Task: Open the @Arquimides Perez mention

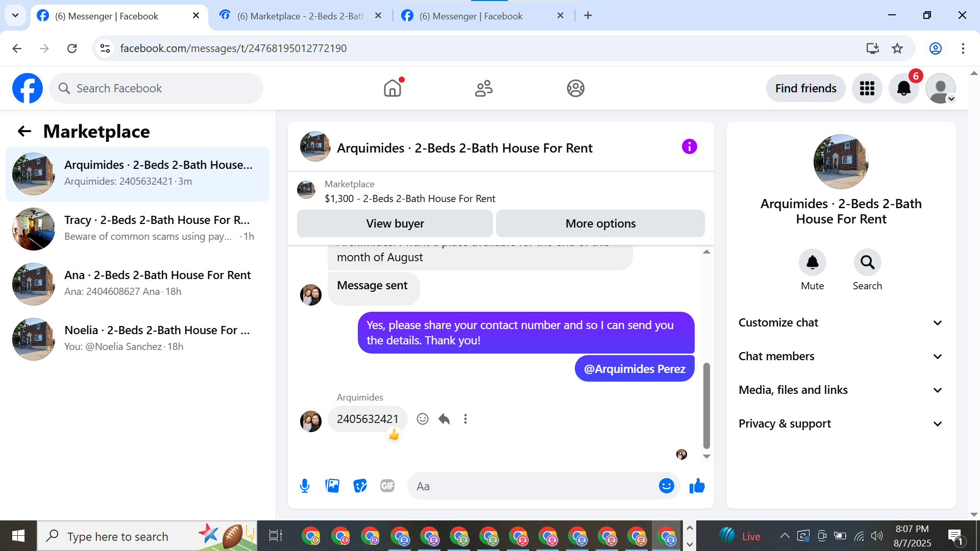Action: coord(634,369)
